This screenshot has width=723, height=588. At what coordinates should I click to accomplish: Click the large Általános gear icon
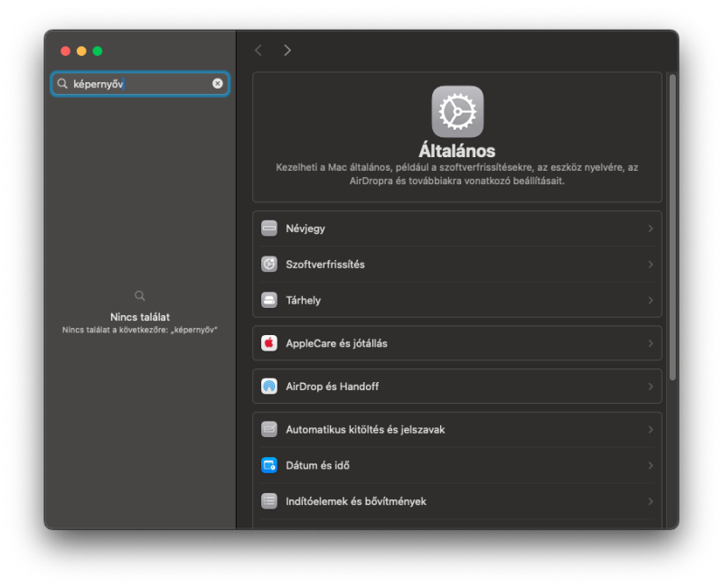click(457, 111)
